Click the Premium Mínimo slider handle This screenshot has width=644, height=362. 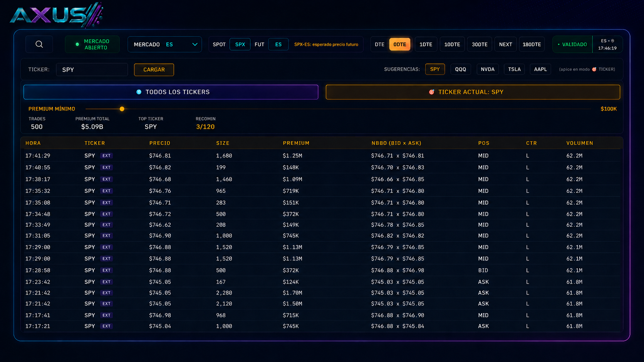pyautogui.click(x=122, y=109)
